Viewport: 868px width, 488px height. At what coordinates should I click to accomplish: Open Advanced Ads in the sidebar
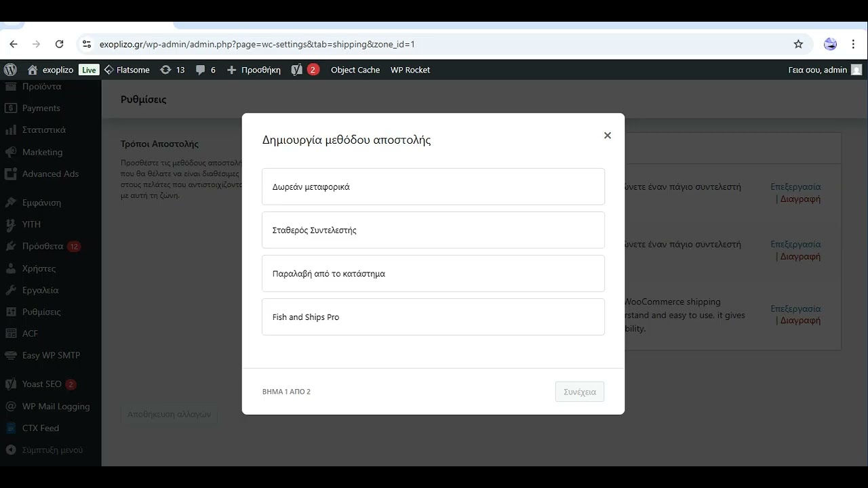pyautogui.click(x=51, y=174)
